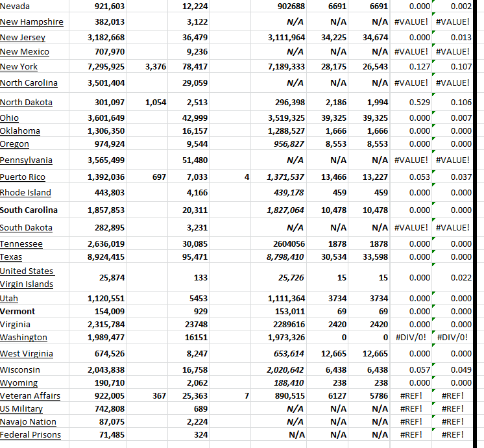Open the New Hampshire link
The height and width of the screenshot is (448, 484).
coord(32,22)
